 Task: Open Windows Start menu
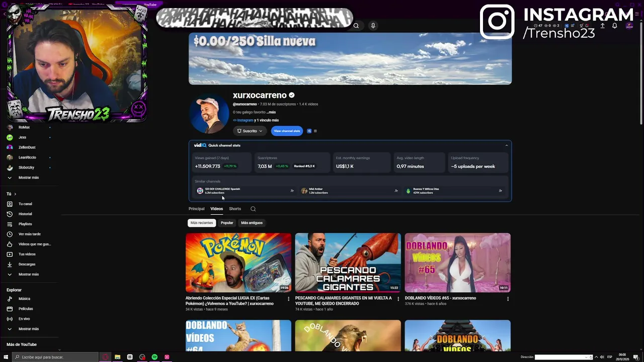[6, 357]
